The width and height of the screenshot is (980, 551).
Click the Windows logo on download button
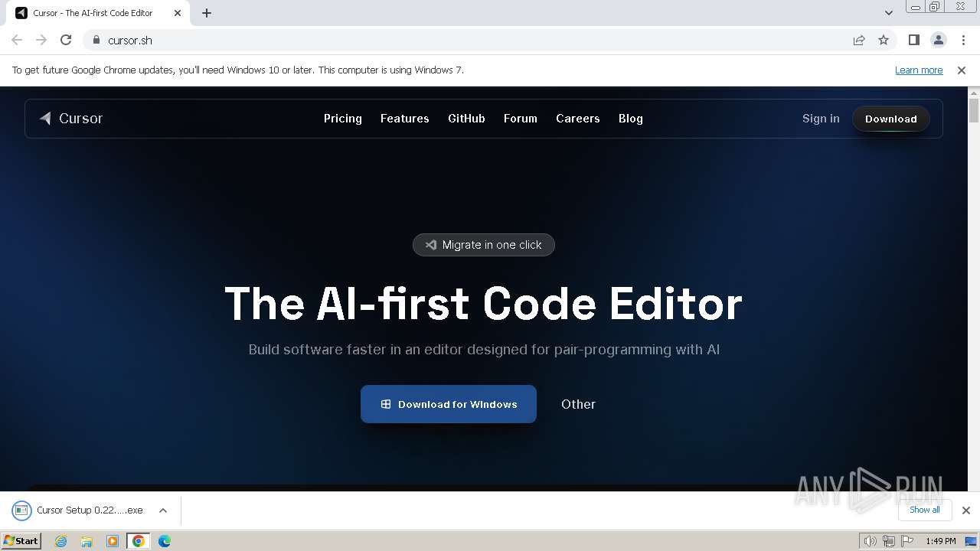click(386, 404)
